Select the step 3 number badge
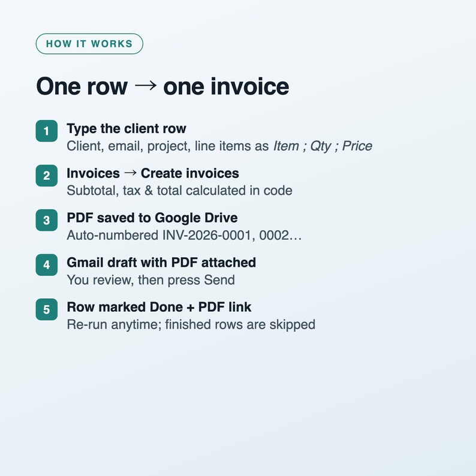 pos(46,220)
